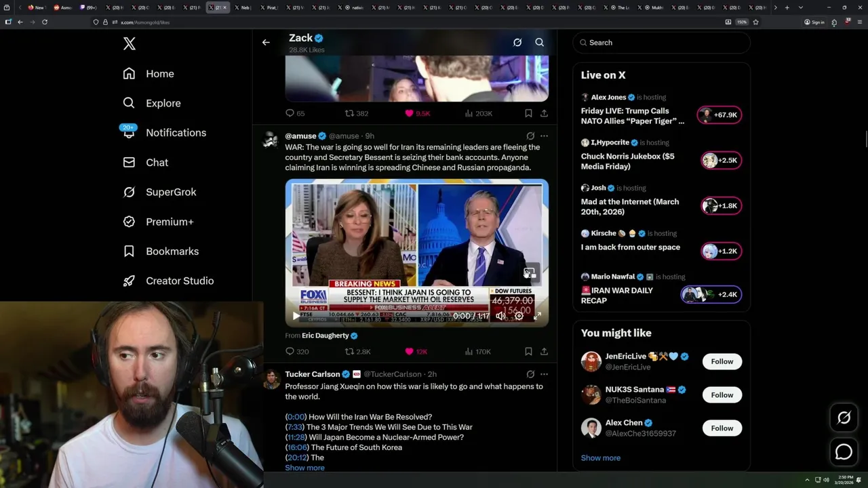
Task: Toggle picture-in-picture on the video
Action: coord(530,273)
